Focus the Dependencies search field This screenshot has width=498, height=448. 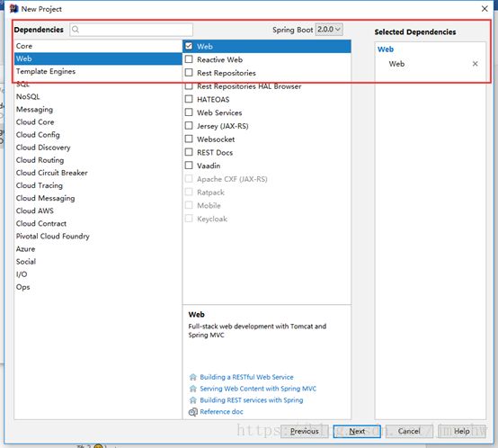coord(131,30)
